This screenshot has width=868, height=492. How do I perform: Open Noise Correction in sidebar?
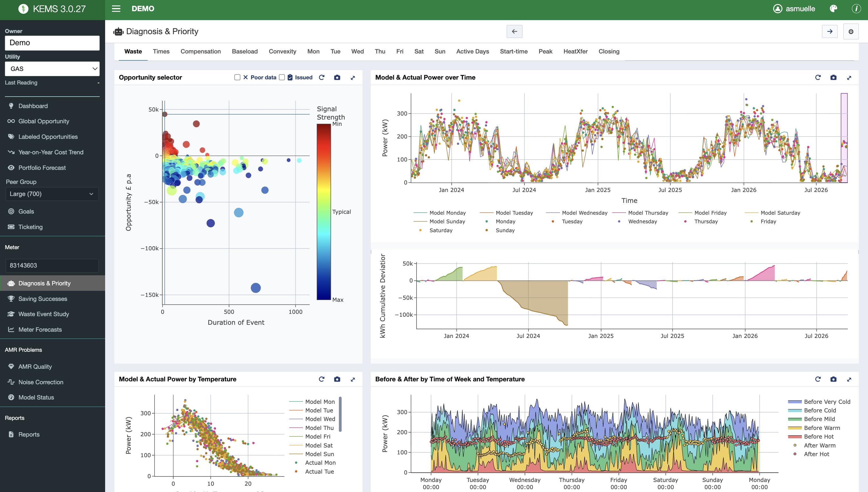pos(40,382)
